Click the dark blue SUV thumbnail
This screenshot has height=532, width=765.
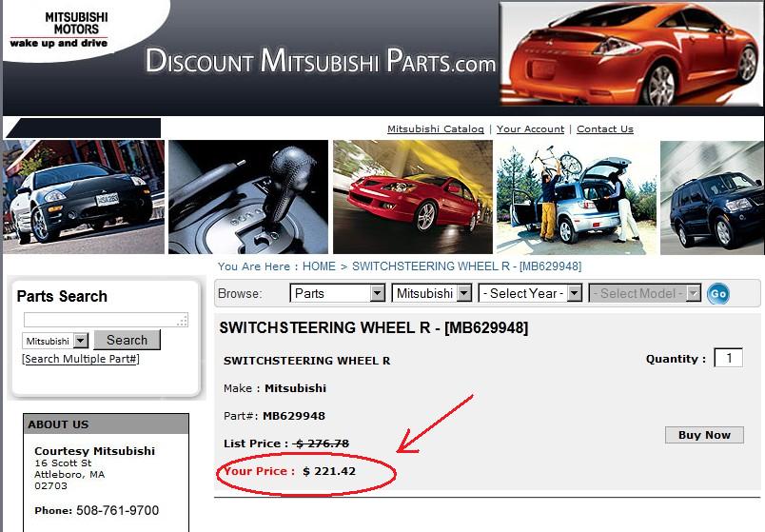coord(712,197)
